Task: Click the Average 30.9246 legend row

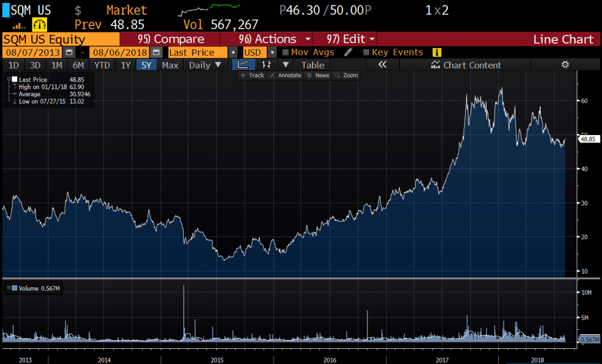Action: (51, 94)
